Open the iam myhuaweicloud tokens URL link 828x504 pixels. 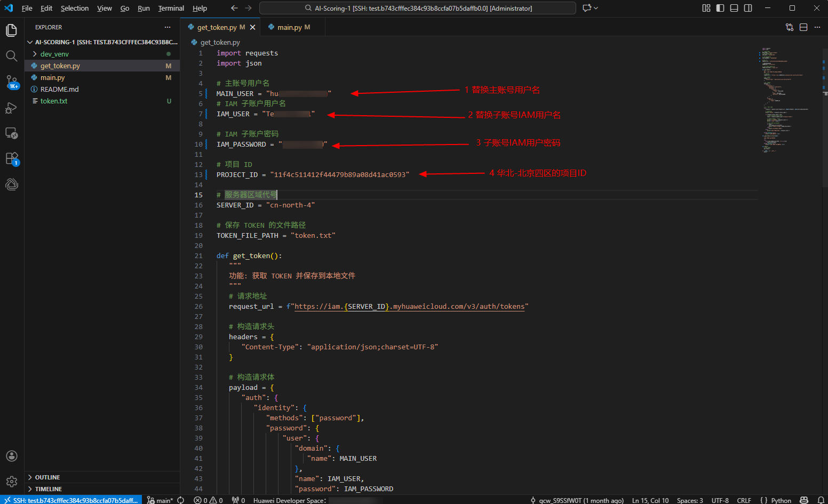coord(410,307)
